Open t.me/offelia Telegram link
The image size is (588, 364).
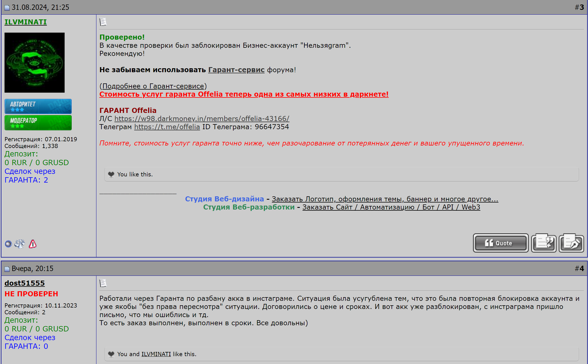[x=167, y=127]
